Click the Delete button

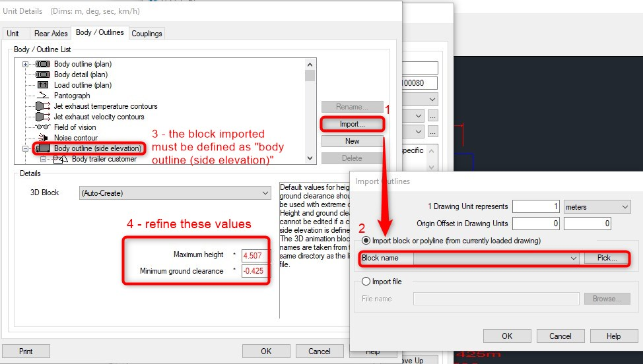point(353,158)
